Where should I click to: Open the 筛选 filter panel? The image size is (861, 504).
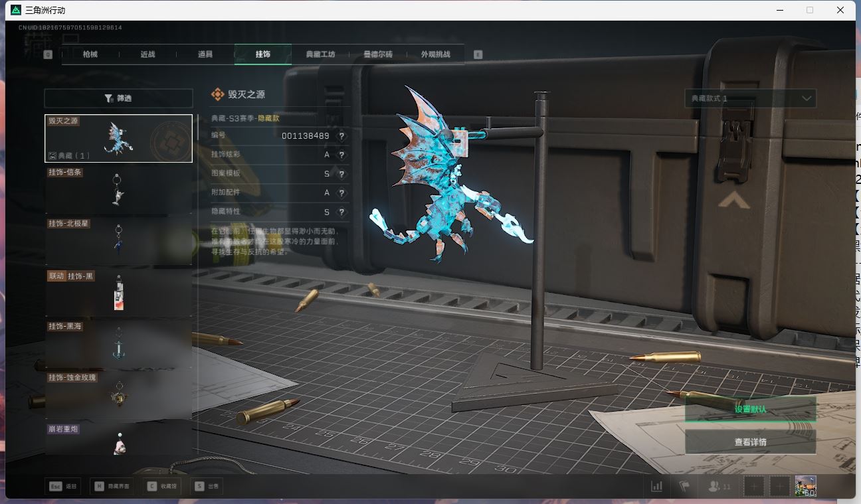pyautogui.click(x=118, y=98)
